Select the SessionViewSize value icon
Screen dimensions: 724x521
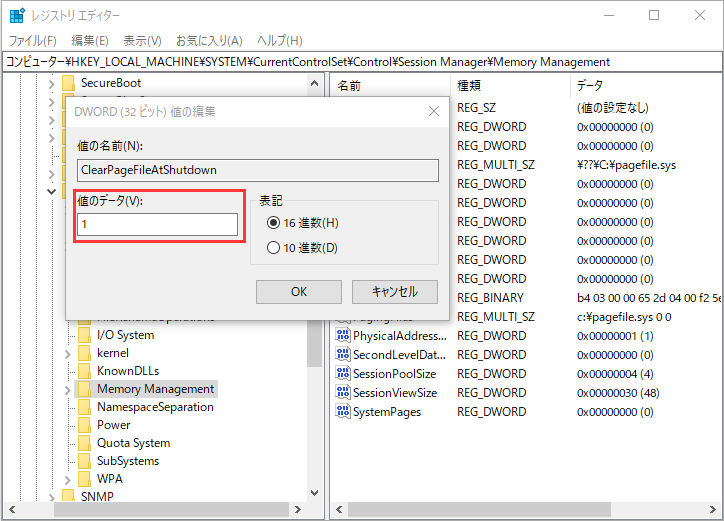[x=343, y=393]
